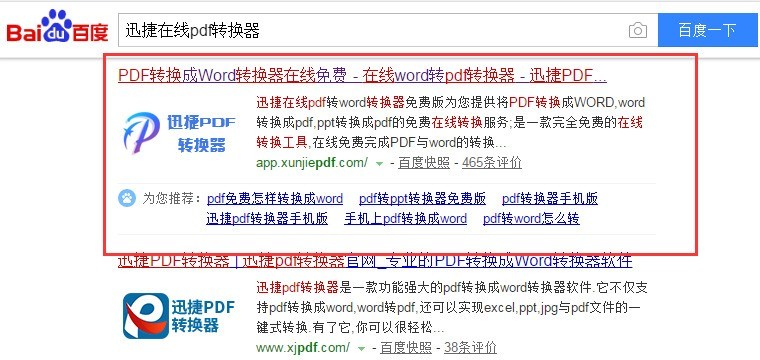This screenshot has height=360, width=760.
Task: Open suggestion pdf转word怎么转
Action: (x=531, y=219)
